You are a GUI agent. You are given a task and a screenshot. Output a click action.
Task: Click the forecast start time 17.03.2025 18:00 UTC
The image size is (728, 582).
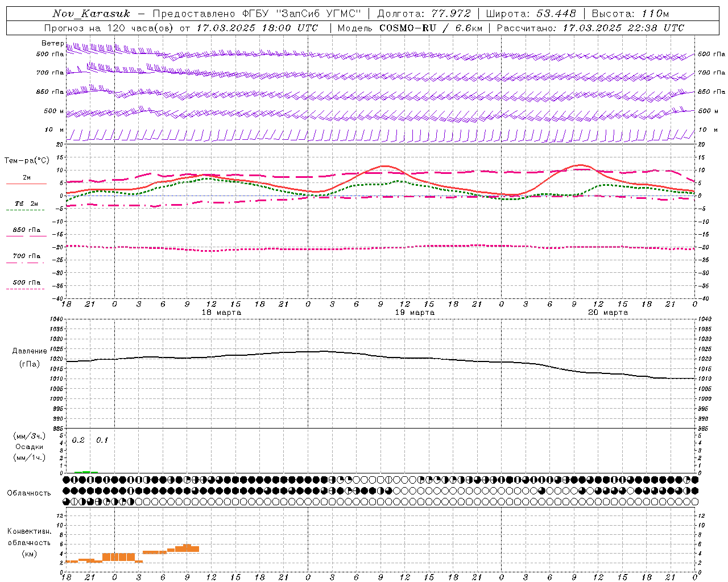(x=257, y=28)
